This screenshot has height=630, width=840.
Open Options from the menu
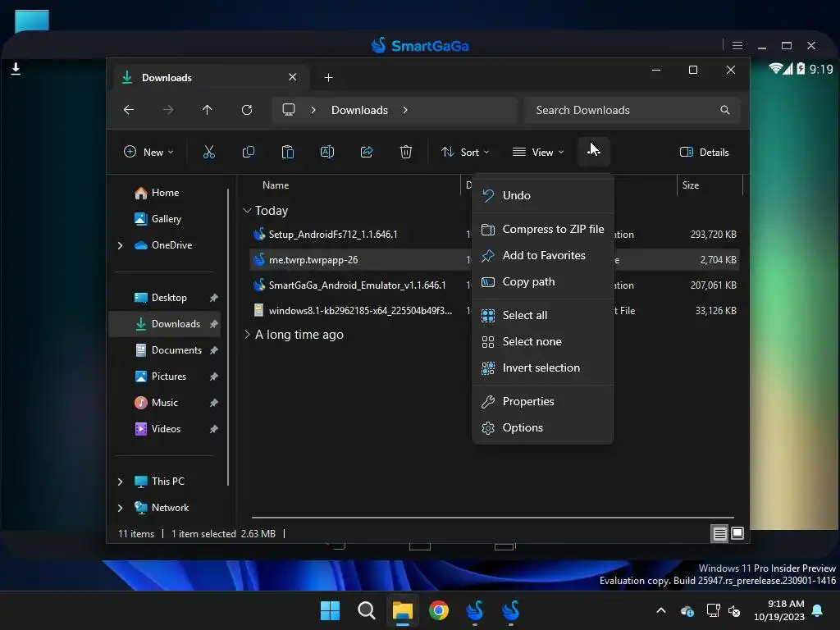pos(543,428)
